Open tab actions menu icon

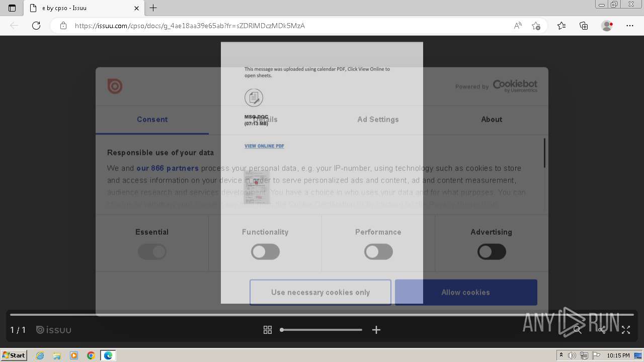(12, 8)
